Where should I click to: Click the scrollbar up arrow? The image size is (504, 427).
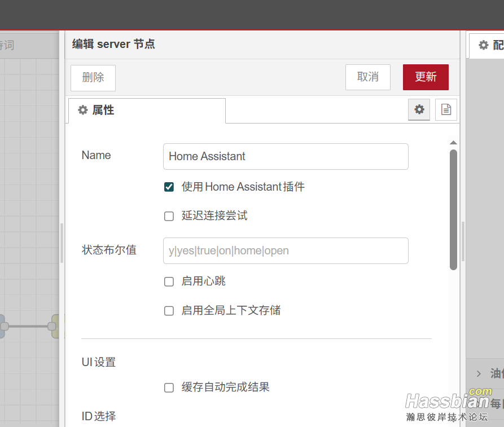pos(453,143)
